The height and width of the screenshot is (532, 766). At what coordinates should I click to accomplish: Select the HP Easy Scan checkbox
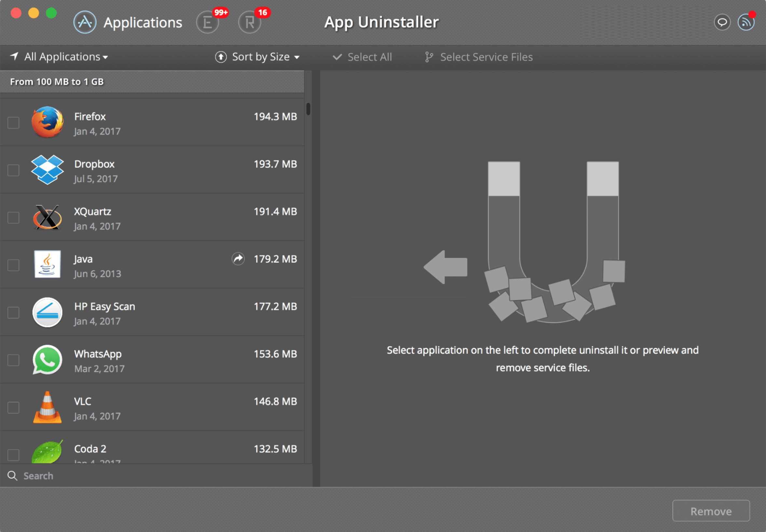coord(13,313)
